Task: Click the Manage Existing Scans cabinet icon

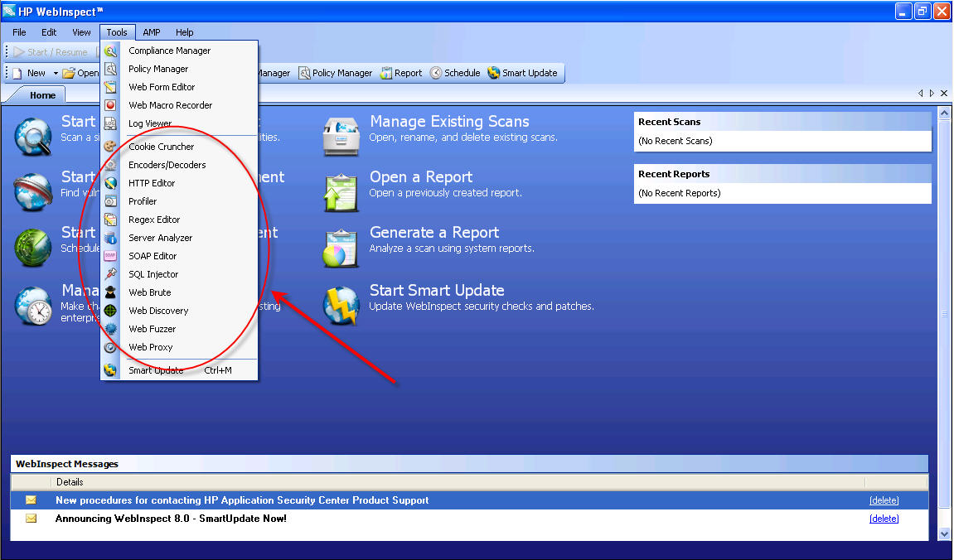Action: (x=341, y=136)
